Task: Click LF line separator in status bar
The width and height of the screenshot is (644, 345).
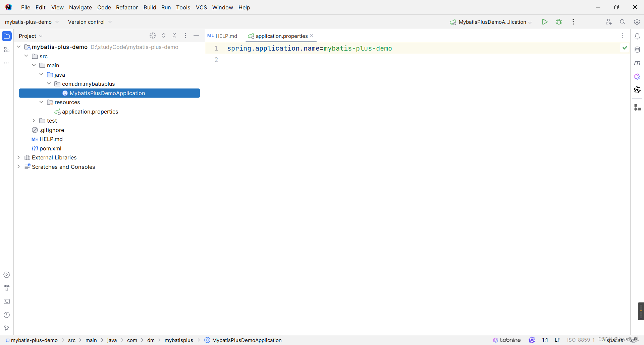Action: click(x=557, y=340)
